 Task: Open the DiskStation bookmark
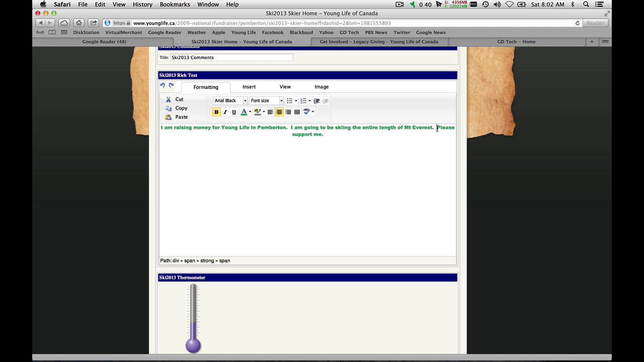(86, 33)
